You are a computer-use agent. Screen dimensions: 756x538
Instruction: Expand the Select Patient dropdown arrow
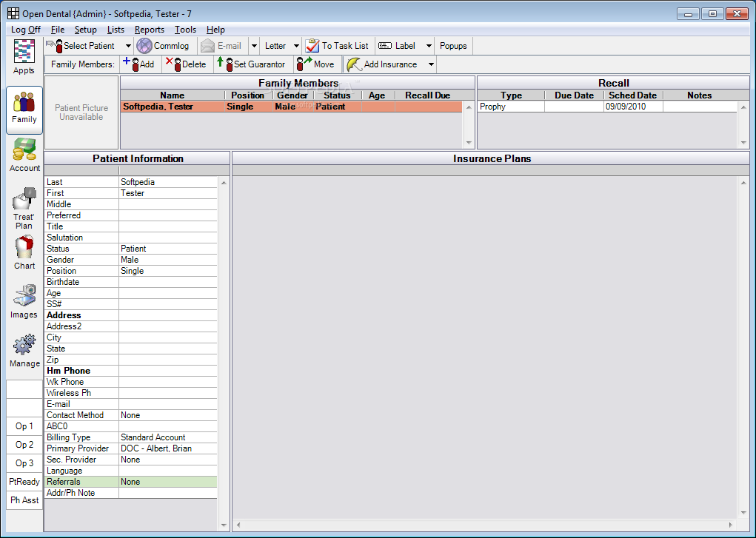coord(128,46)
